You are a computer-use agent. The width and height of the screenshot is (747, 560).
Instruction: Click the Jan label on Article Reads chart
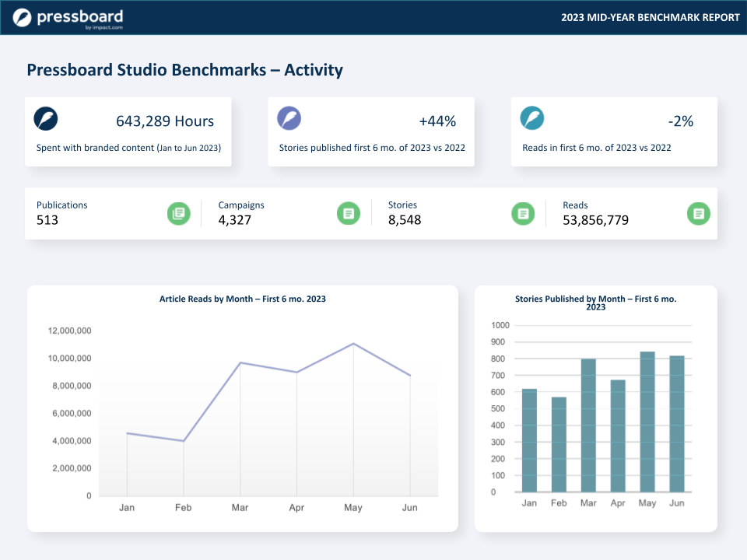tap(127, 506)
